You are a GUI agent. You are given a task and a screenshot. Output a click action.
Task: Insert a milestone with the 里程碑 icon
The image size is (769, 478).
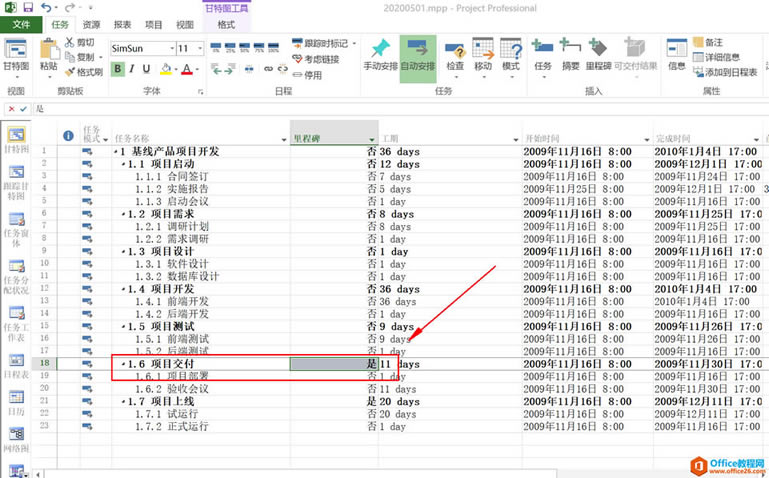tap(600, 48)
